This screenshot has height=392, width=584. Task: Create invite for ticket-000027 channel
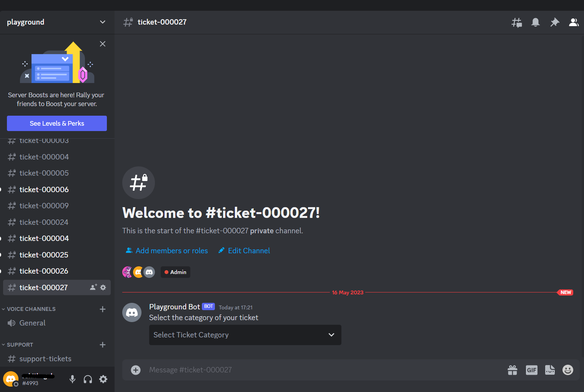point(93,287)
